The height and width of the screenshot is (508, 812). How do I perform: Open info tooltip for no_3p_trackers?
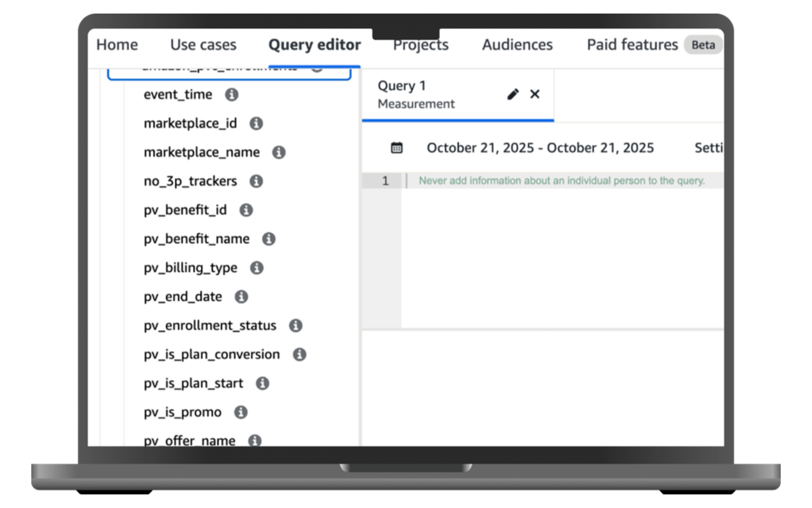(x=256, y=181)
